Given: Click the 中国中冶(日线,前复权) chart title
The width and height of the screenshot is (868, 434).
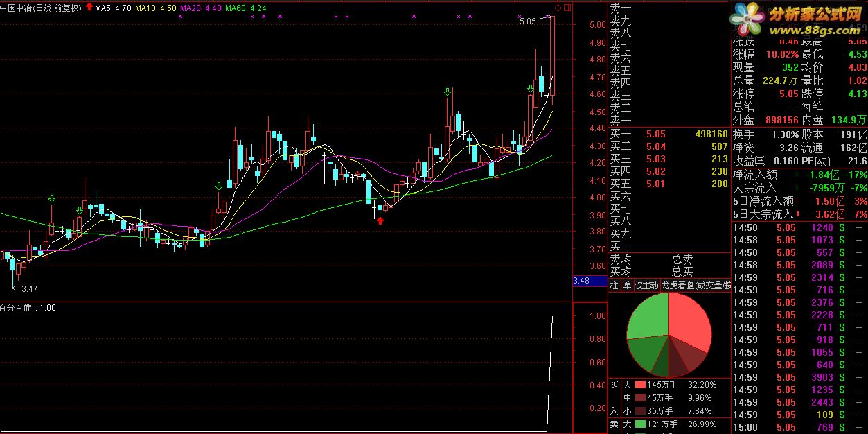Looking at the screenshot, I should click(42, 8).
